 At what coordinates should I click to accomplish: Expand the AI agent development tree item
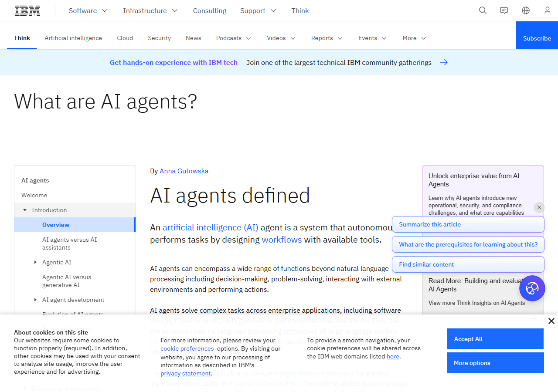35,300
